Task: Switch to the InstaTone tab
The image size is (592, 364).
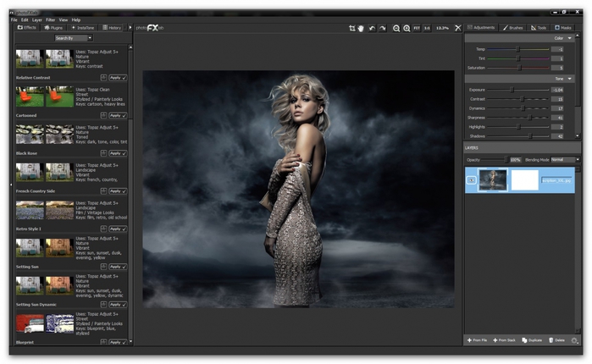Action: pos(83,28)
